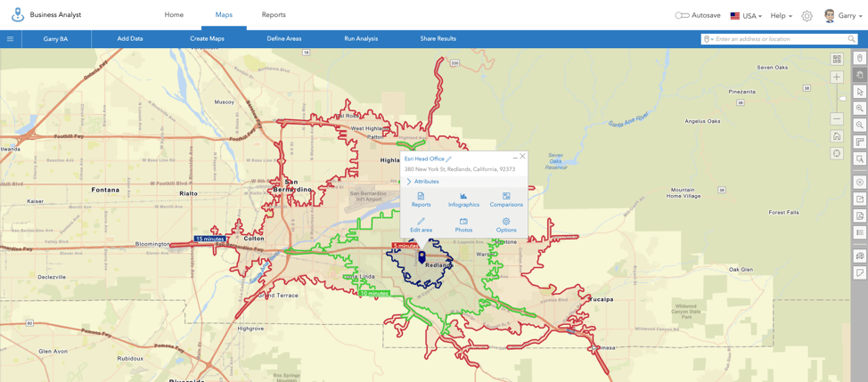868x382 pixels.
Task: Zoom in with the plus button
Action: pos(837,77)
